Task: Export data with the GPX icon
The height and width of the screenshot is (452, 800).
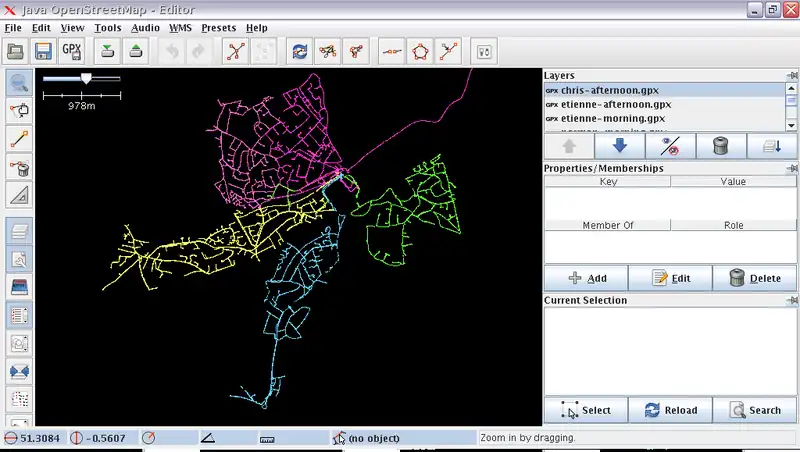Action: click(x=72, y=51)
